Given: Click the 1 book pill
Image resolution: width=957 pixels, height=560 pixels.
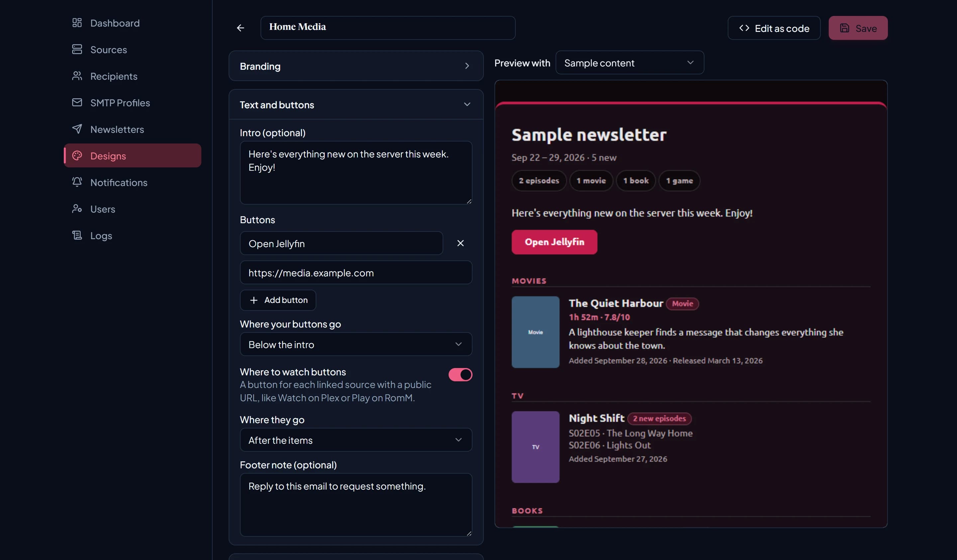Looking at the screenshot, I should tap(636, 181).
